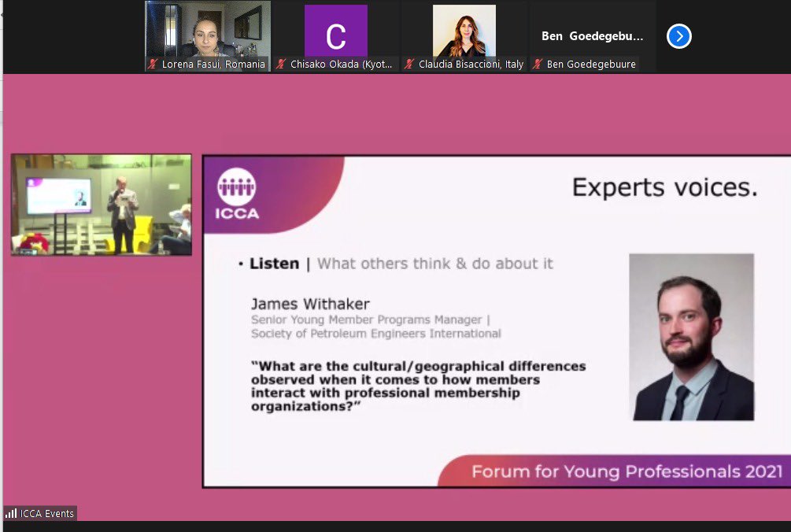Click the ICCA Events name label
Viewport: 791px width, 532px height.
47,513
